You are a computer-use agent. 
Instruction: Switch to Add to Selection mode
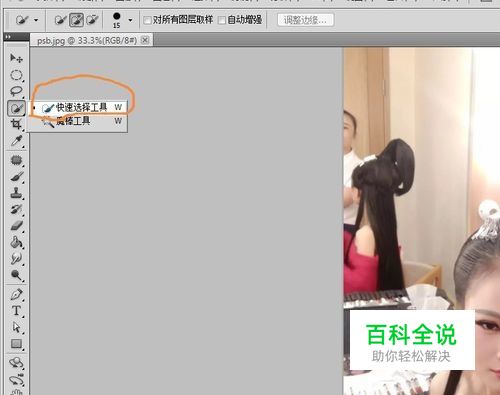pyautogui.click(x=76, y=20)
